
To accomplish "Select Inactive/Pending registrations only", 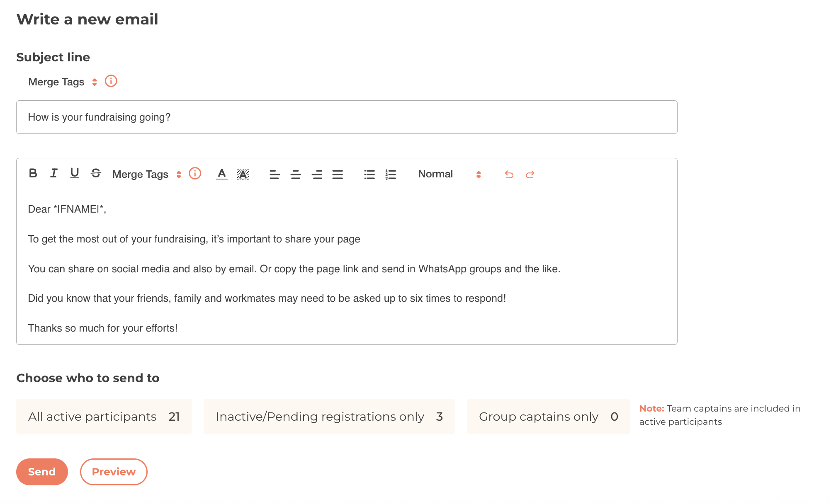I will coord(329,417).
